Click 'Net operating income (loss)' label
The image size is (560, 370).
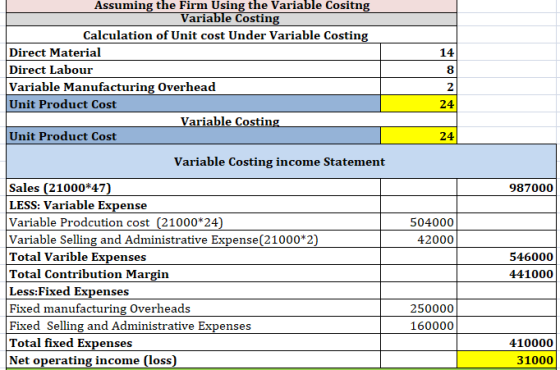[193, 360]
